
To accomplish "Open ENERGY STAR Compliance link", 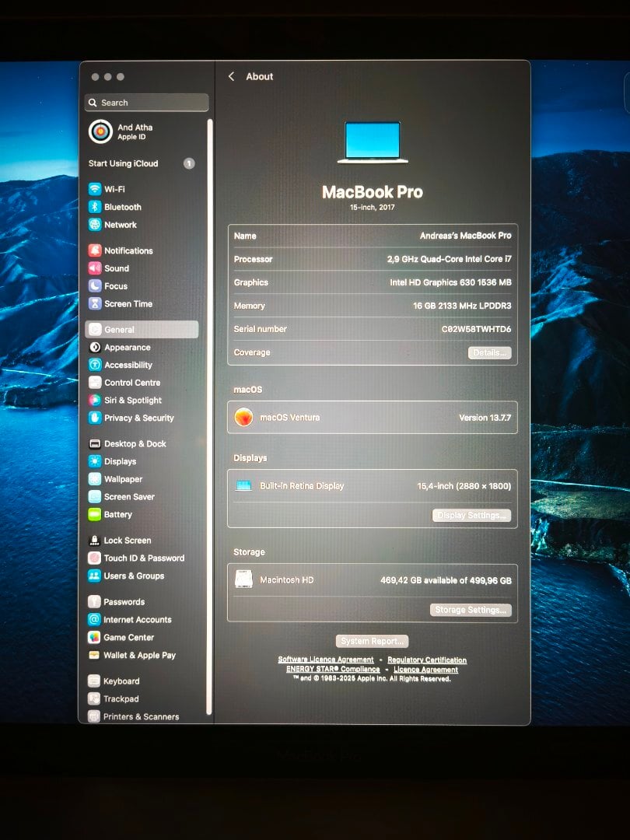I will [x=333, y=669].
